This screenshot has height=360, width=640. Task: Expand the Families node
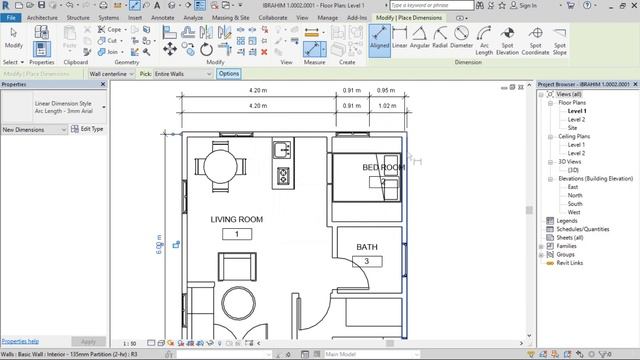(x=541, y=246)
